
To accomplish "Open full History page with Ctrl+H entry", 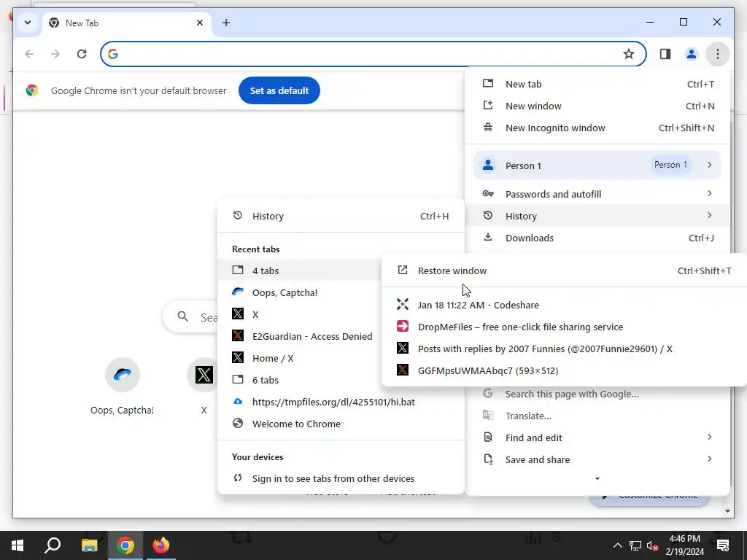I will [341, 216].
